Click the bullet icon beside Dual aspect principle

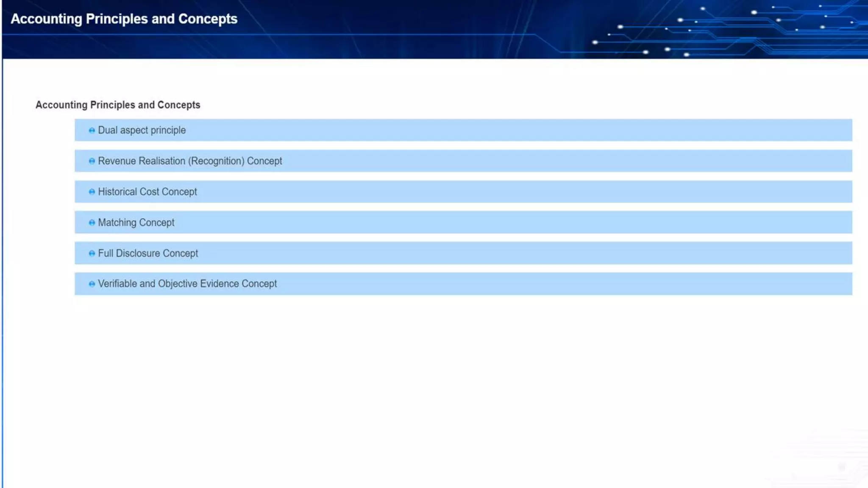coord(92,130)
